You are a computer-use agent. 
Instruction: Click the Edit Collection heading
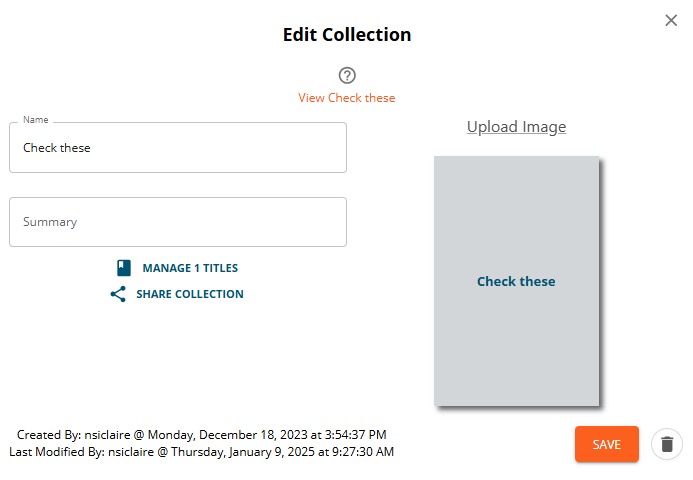(347, 34)
